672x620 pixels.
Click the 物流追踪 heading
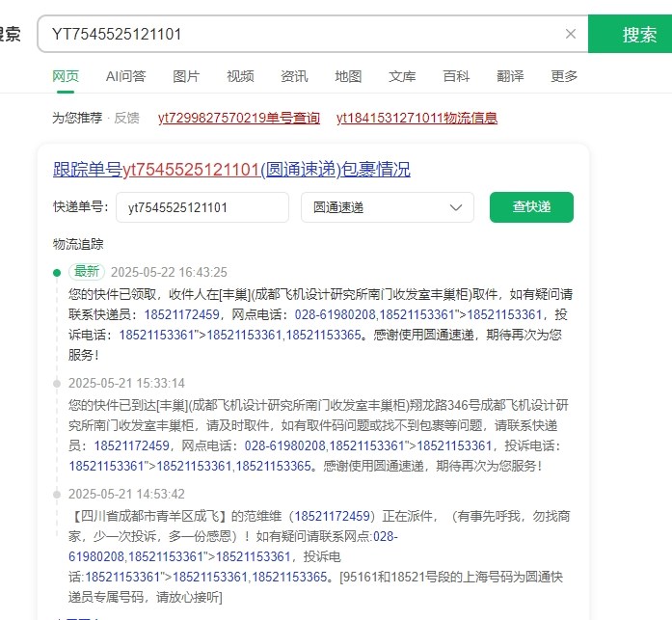[78, 244]
